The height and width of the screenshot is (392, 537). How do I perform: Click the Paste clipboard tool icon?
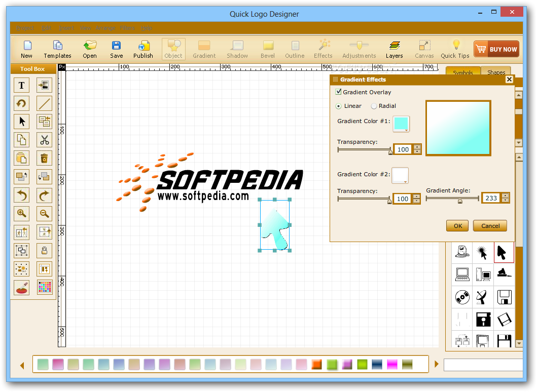[x=22, y=158]
